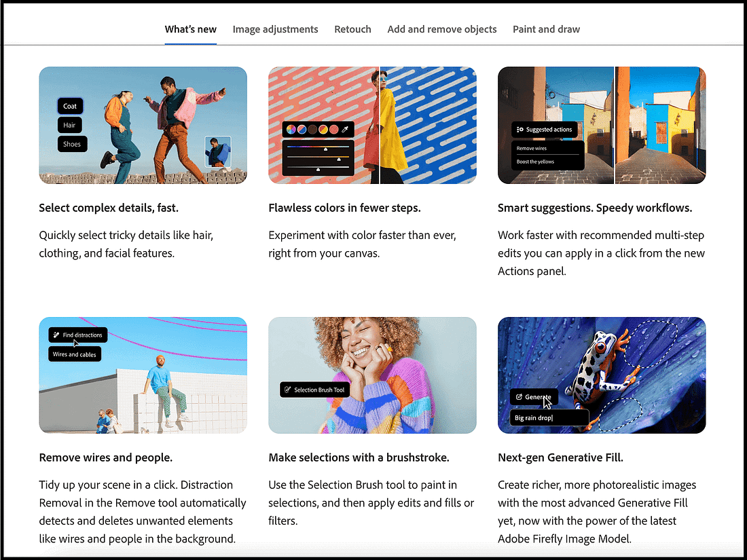Click the Suggested actions list icon
The width and height of the screenshot is (747, 560).
[x=520, y=130]
